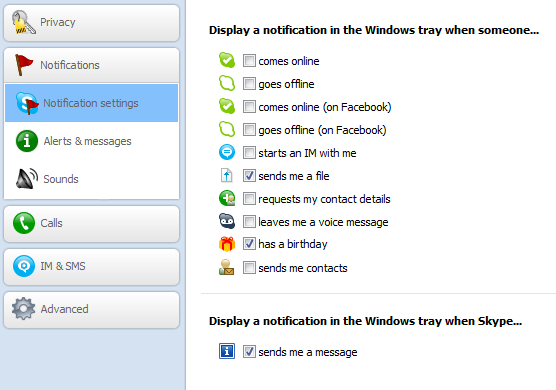Open the Alerts & messages page
The width and height of the screenshot is (556, 390).
[91, 141]
